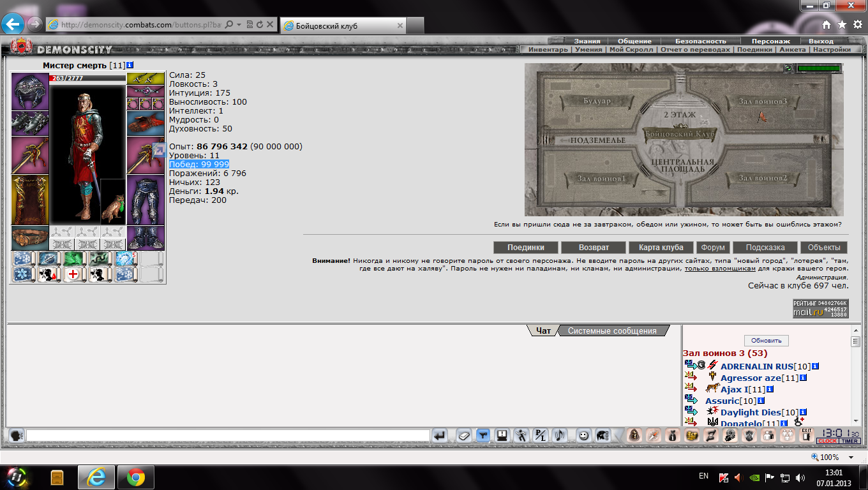The image size is (868, 490).
Task: Click the equipped body armor slot
Action: [x=30, y=200]
